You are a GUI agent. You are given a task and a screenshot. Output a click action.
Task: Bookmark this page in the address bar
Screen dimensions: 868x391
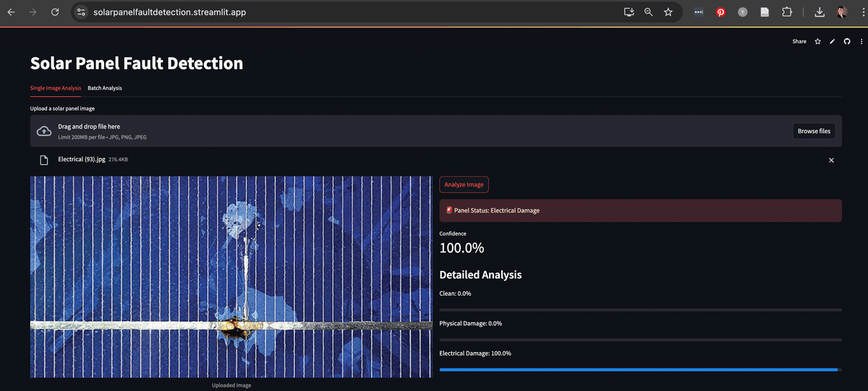pyautogui.click(x=668, y=12)
